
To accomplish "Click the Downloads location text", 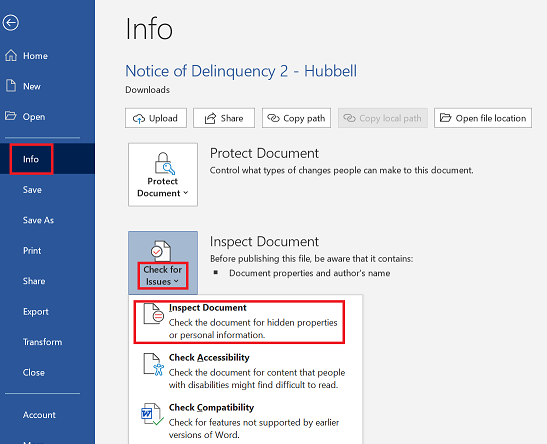I will point(148,90).
